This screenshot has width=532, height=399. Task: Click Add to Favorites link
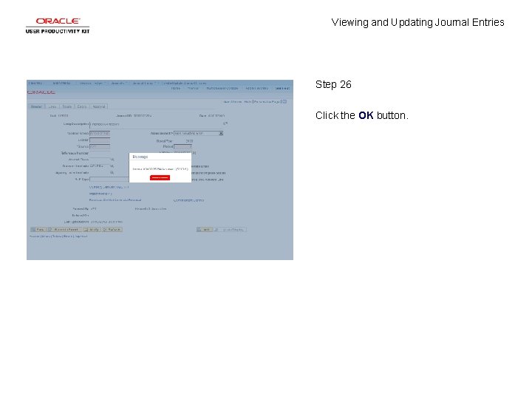pos(256,88)
